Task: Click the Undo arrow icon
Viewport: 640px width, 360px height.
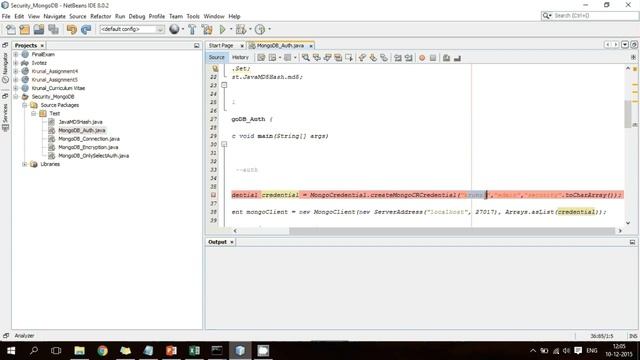Action: (72, 29)
